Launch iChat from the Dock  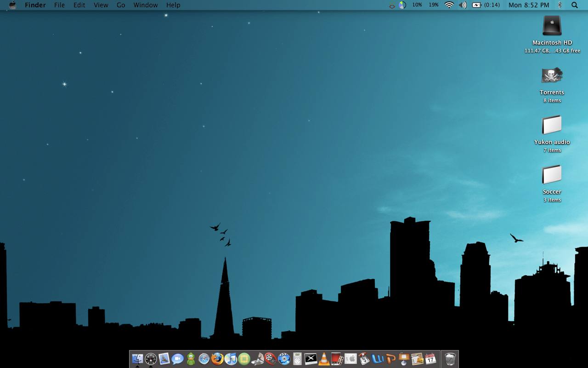point(177,359)
